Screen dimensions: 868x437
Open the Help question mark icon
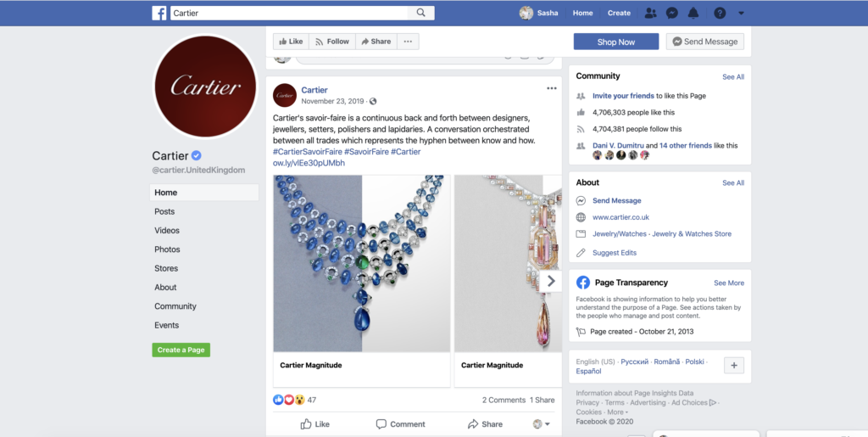click(x=719, y=13)
